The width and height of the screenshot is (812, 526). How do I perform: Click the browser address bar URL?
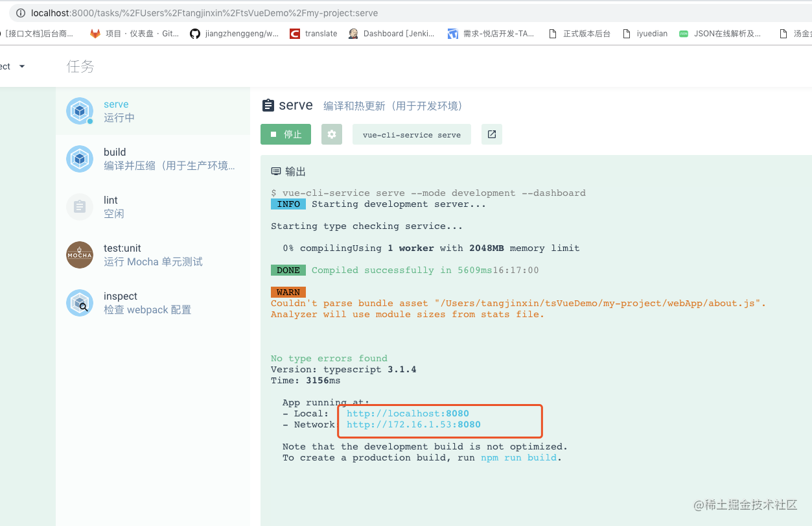204,13
